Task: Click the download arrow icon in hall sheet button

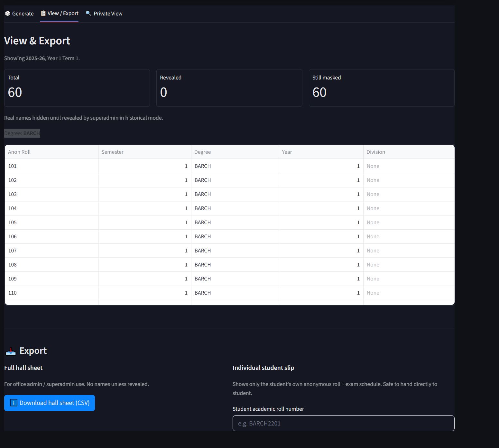Action: (14, 403)
